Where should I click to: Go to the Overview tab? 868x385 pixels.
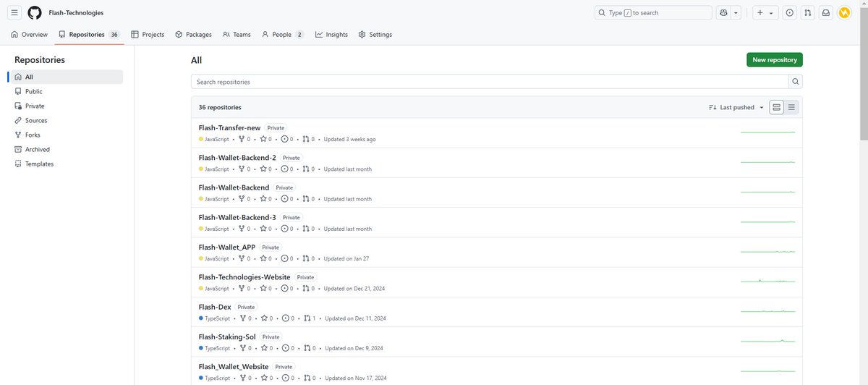coord(30,34)
